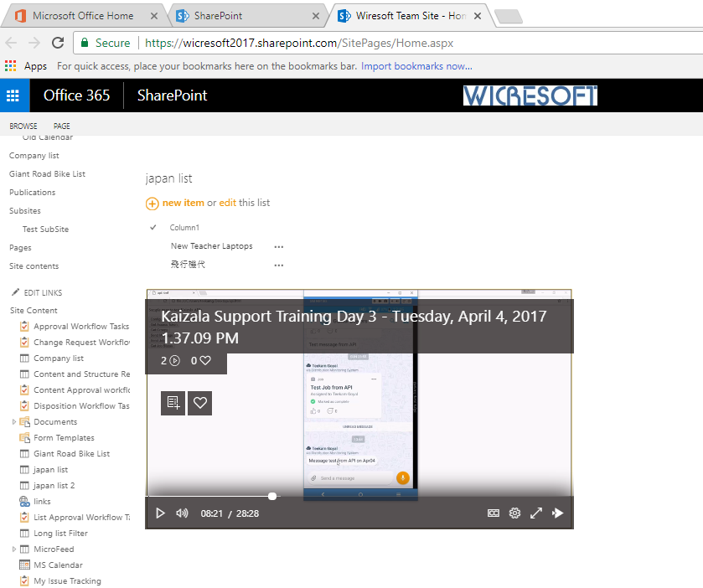703x588 pixels.
Task: Open New Teacher Laptops list item
Action: 212,246
